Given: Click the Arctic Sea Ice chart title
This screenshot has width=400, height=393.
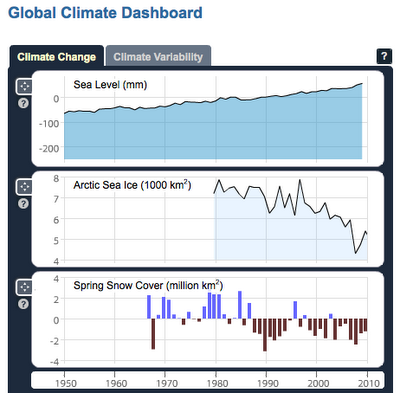Looking at the screenshot, I should (x=132, y=185).
